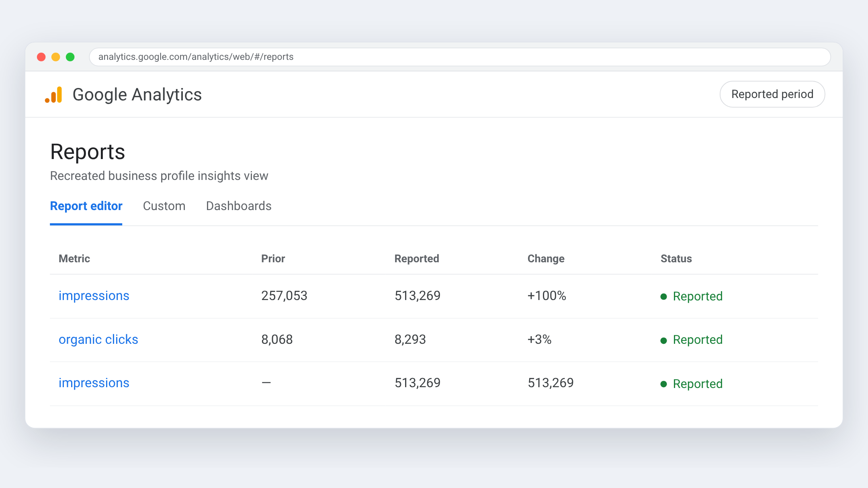The width and height of the screenshot is (868, 488).
Task: Open impressions metric with prior 257,053
Action: 94,296
